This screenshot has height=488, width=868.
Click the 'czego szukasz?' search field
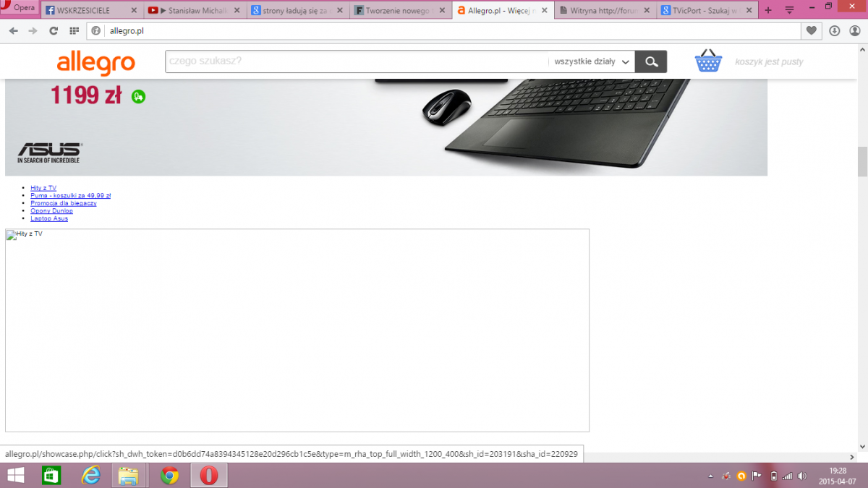tap(357, 61)
